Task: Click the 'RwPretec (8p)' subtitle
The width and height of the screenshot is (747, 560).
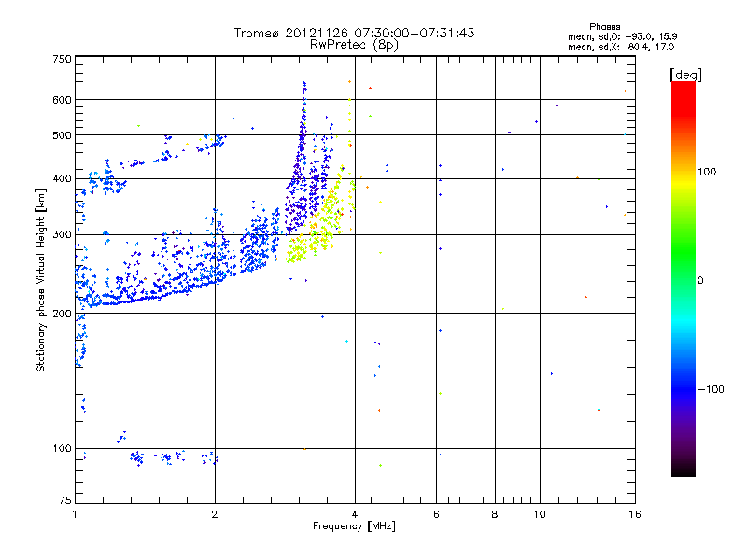Action: pyautogui.click(x=354, y=45)
